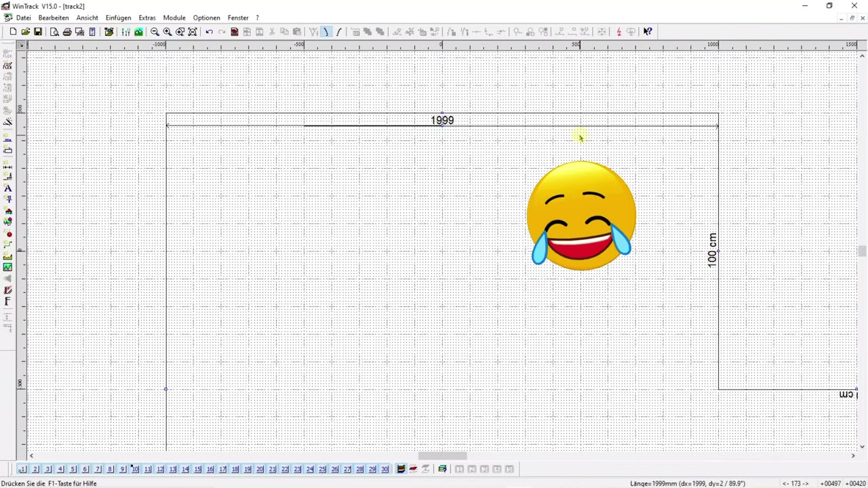The width and height of the screenshot is (868, 488).
Task: Click the slanted line tool icon
Action: (339, 32)
